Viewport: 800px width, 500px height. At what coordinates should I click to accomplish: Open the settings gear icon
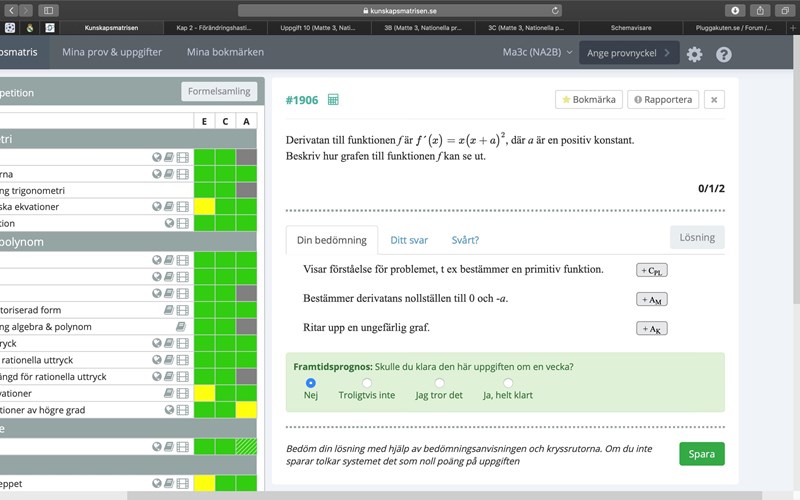(694, 54)
